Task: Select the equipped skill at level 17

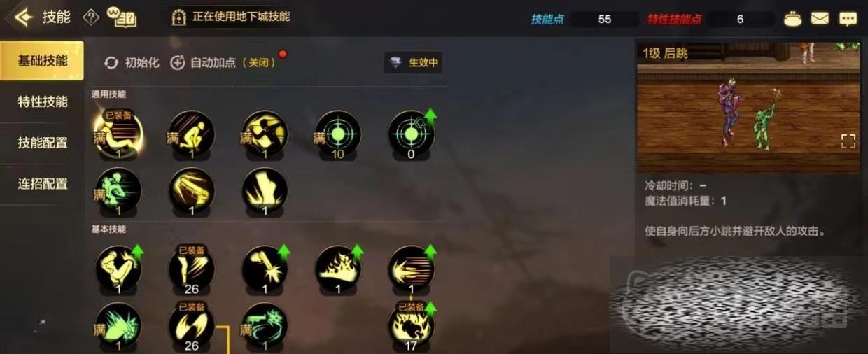Action: pos(412,326)
